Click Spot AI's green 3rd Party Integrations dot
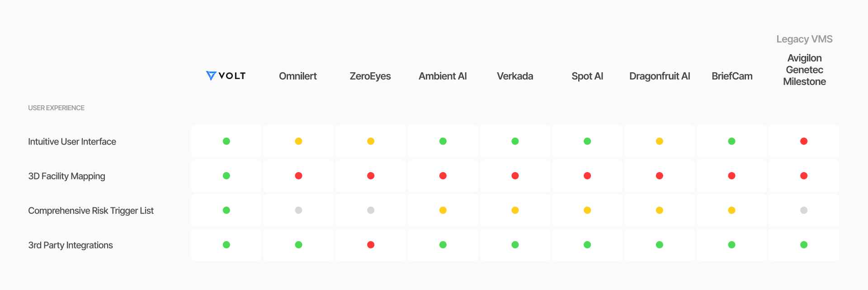 (587, 245)
